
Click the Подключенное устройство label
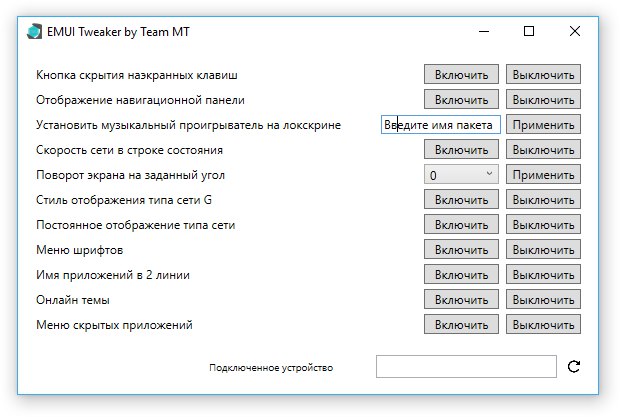click(x=271, y=368)
